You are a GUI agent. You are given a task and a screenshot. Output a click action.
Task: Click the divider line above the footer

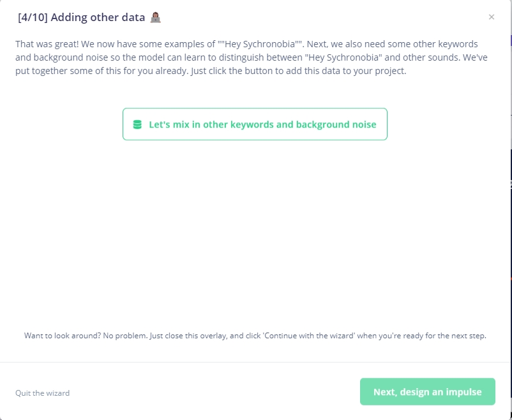255,362
